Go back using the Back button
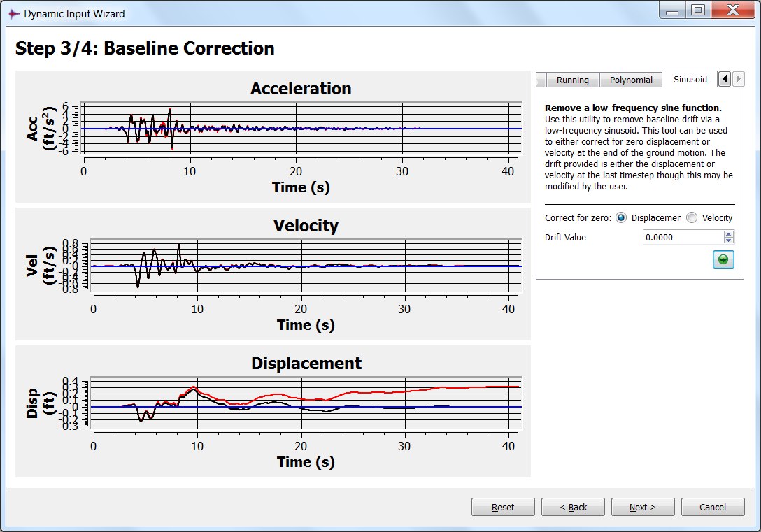This screenshot has width=761, height=532. [x=573, y=507]
